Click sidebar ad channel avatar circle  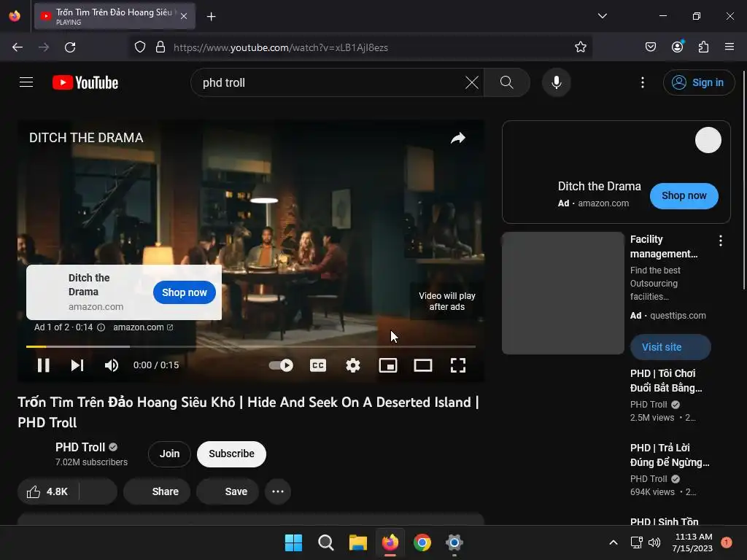(x=708, y=140)
